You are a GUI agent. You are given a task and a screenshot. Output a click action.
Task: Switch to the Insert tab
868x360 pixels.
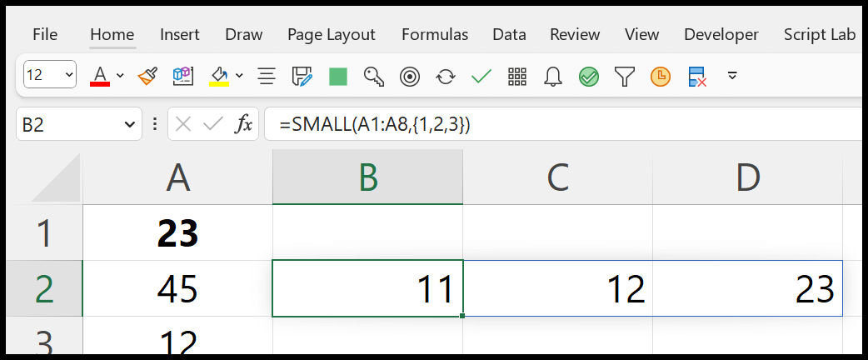click(179, 35)
